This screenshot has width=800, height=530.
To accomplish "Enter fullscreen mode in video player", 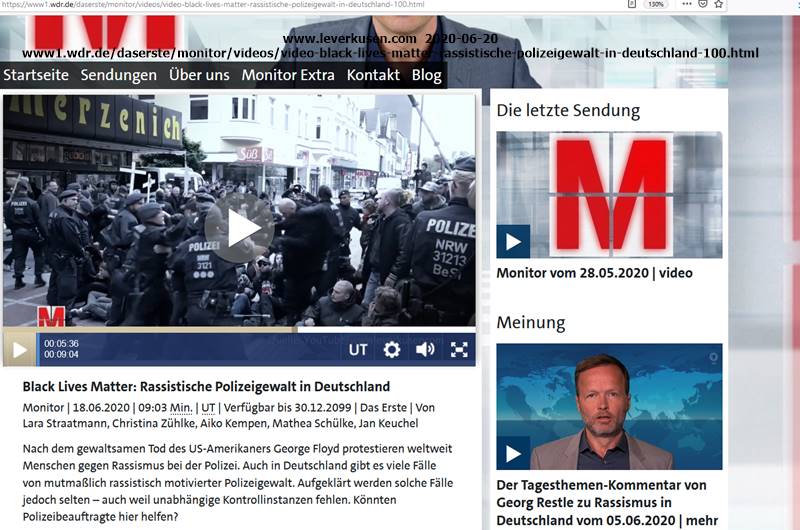I will pos(459,349).
